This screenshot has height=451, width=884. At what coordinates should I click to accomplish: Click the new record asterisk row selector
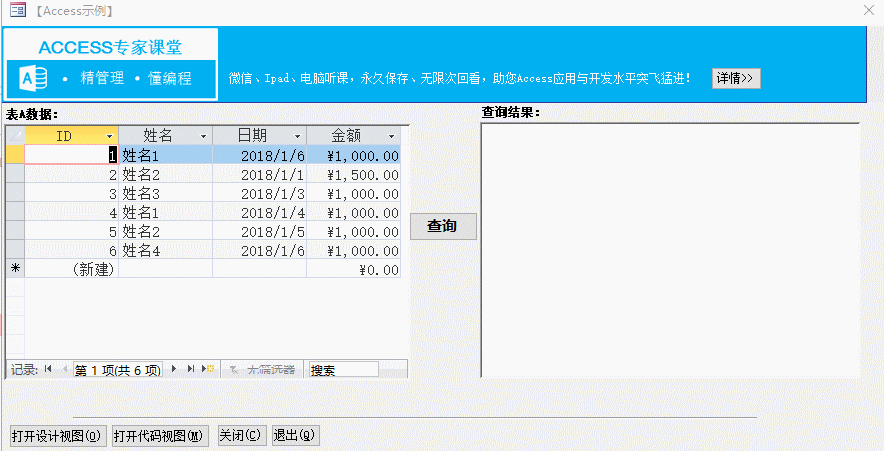[15, 269]
